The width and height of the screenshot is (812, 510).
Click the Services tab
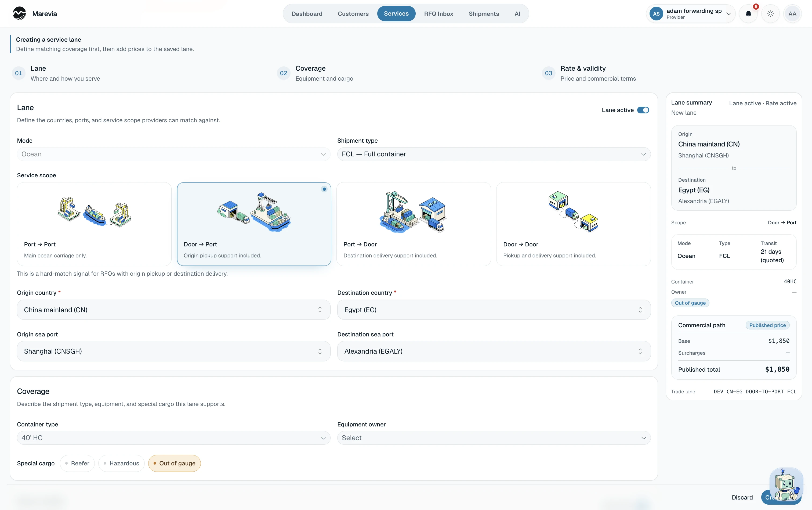click(x=396, y=14)
